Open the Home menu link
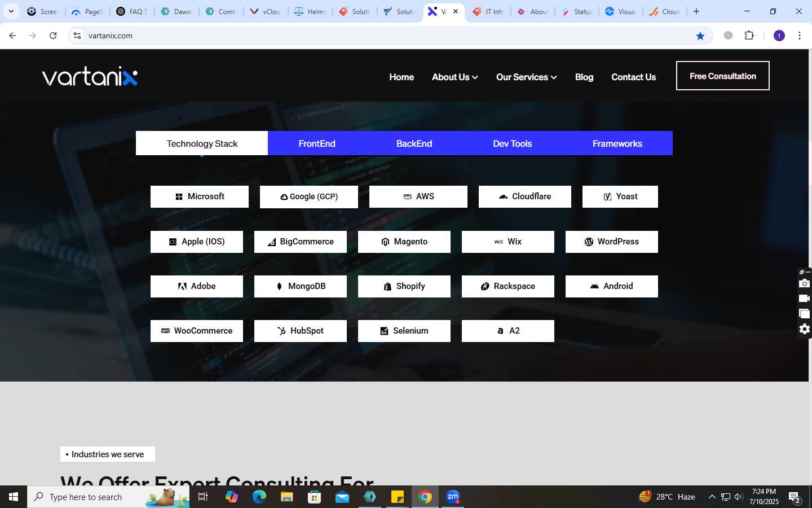Viewport: 812px width, 508px height. [x=401, y=77]
